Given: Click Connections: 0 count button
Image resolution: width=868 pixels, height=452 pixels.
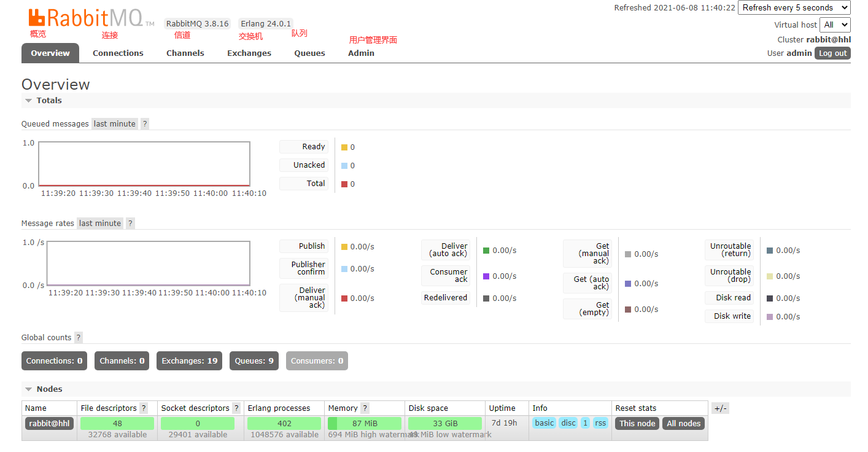Looking at the screenshot, I should point(54,360).
